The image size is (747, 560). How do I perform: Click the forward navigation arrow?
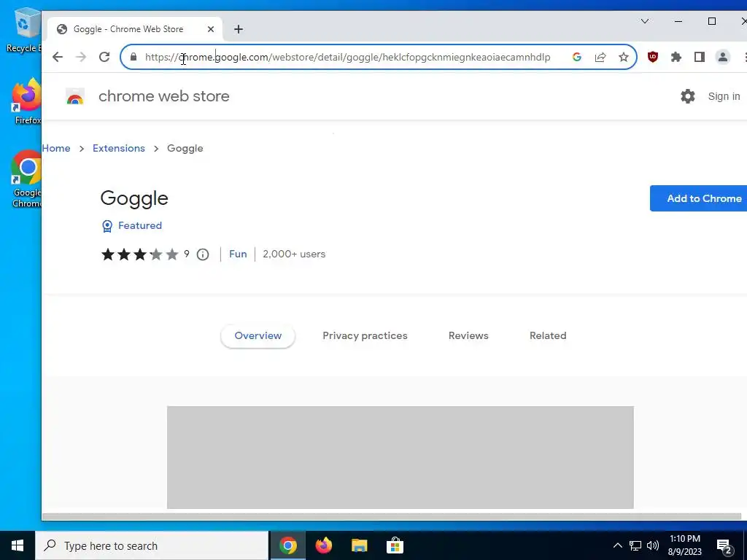coord(81,57)
